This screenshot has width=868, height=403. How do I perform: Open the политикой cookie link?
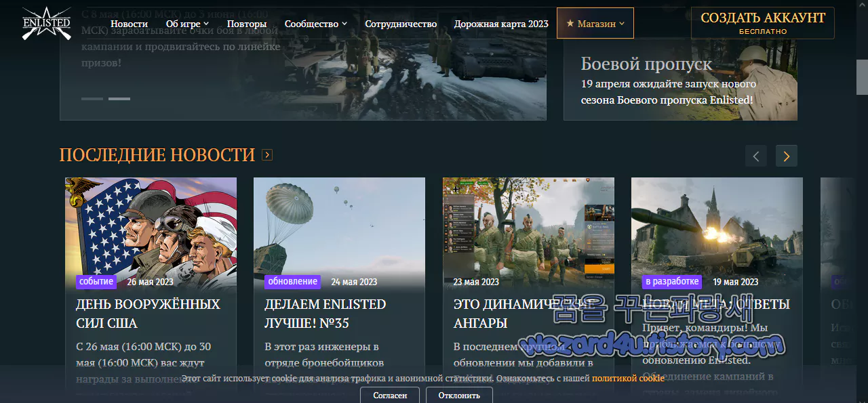click(x=628, y=378)
